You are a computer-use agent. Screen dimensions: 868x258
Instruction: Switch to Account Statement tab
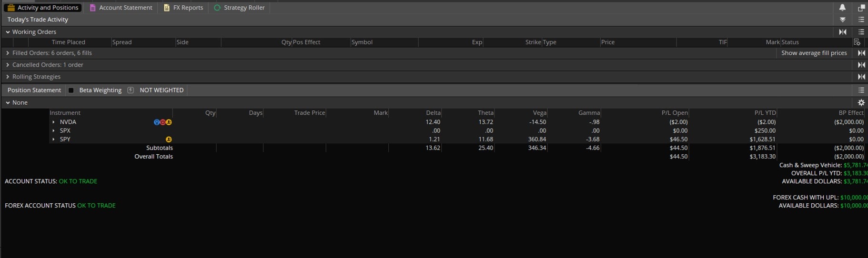click(121, 8)
